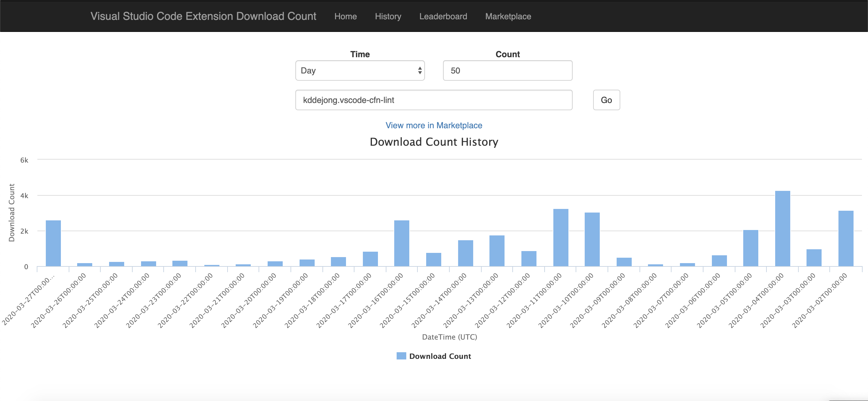Open the Home nav item
The image size is (868, 401).
tap(345, 17)
